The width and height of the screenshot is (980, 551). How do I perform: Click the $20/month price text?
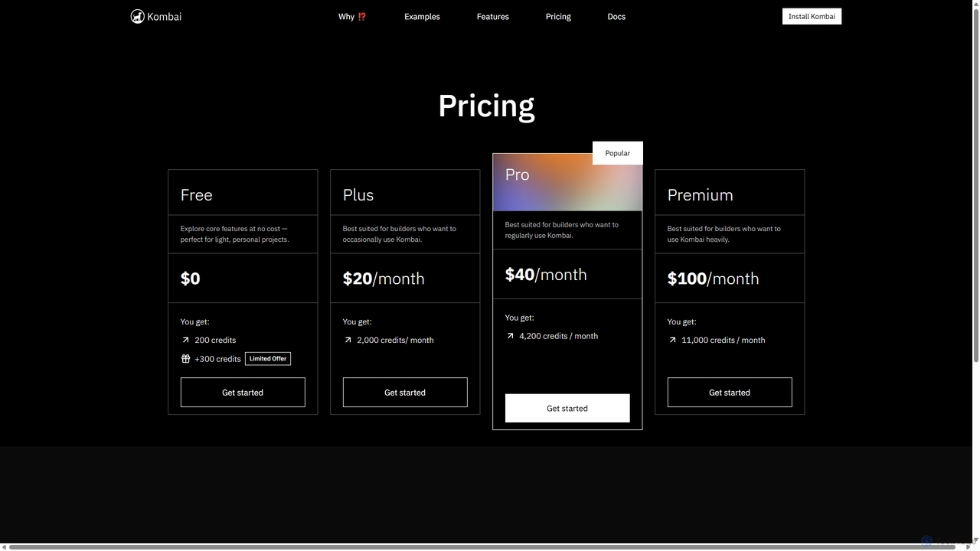(x=384, y=279)
